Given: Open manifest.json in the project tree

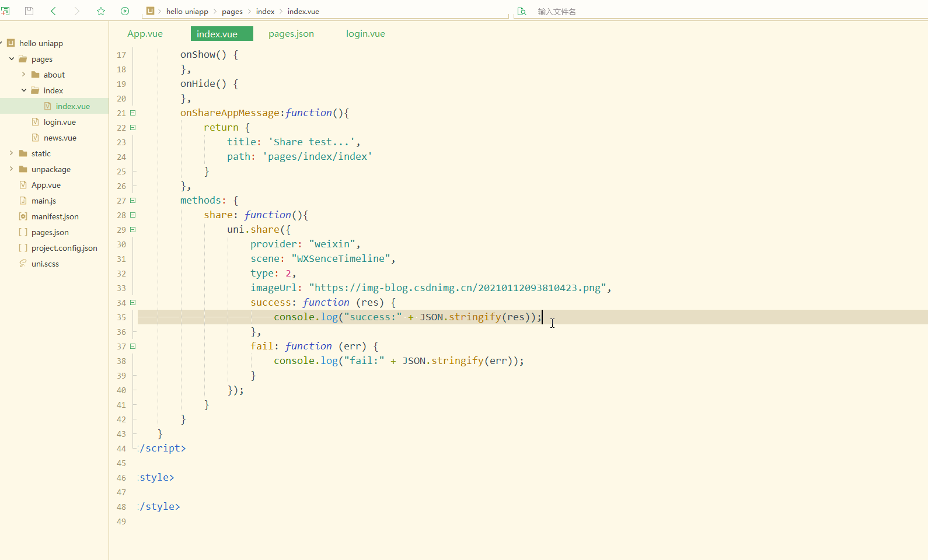Looking at the screenshot, I should 55,216.
